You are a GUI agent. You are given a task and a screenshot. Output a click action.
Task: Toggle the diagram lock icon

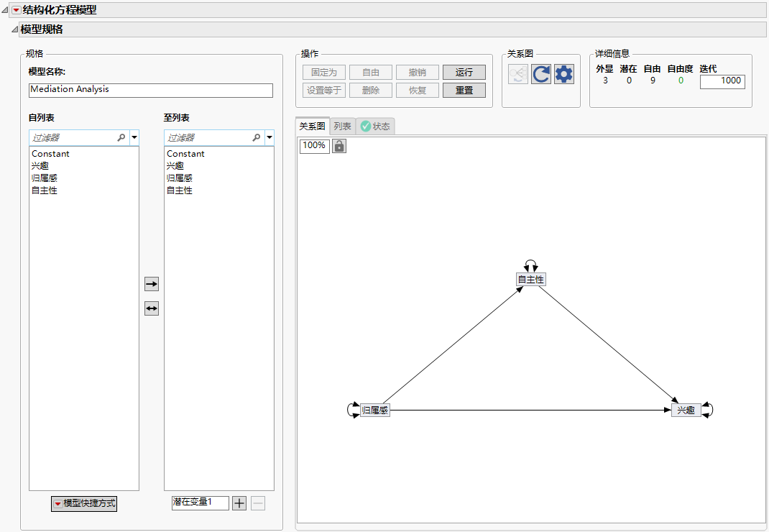click(x=339, y=146)
